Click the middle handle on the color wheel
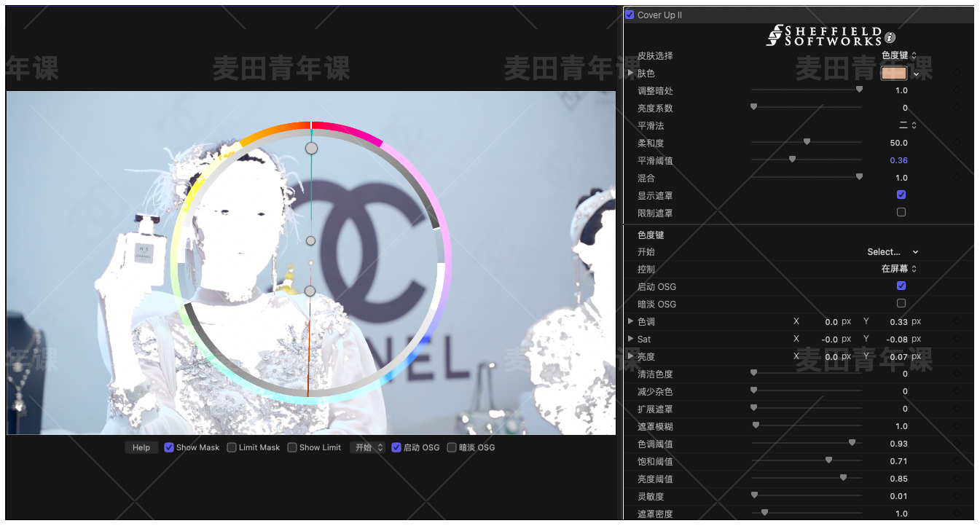The image size is (980, 526). pos(310,240)
